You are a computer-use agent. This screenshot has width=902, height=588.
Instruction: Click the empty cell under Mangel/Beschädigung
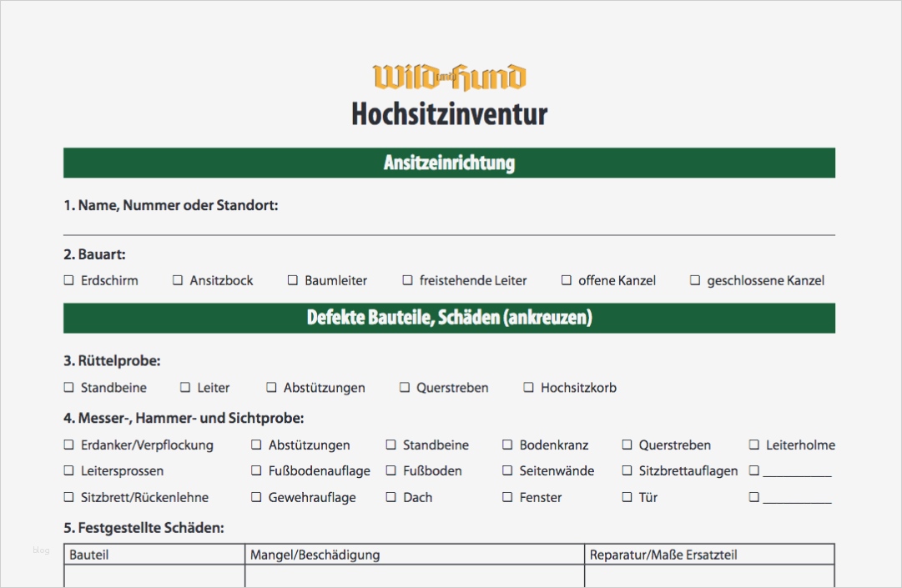pos(415,576)
